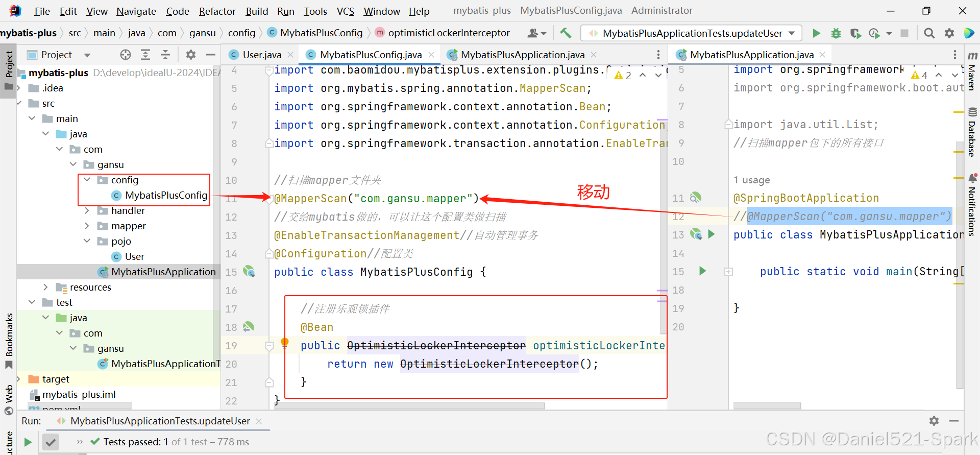Expand the resources folder
Screen dimensions: 980x455
pos(45,287)
